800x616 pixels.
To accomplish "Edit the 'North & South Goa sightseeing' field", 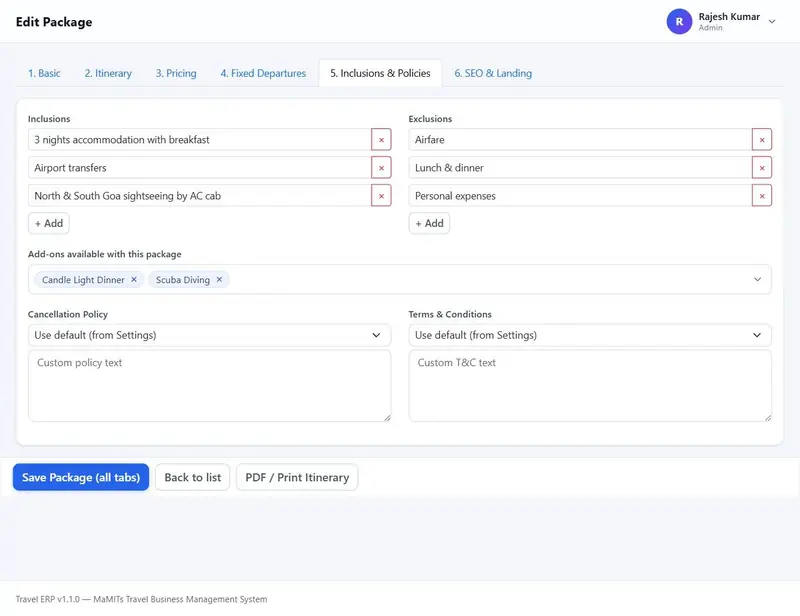I will coord(199,196).
